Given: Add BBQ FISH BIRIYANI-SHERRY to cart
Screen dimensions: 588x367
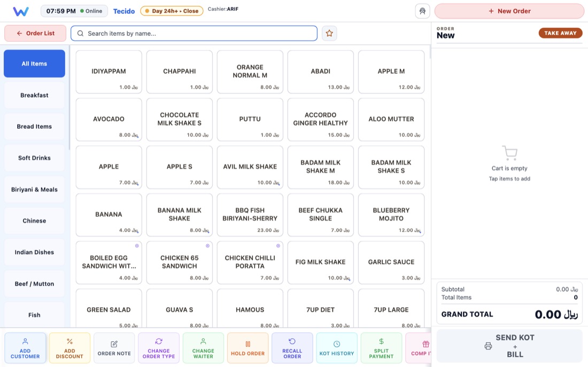Looking at the screenshot, I should pyautogui.click(x=250, y=215).
